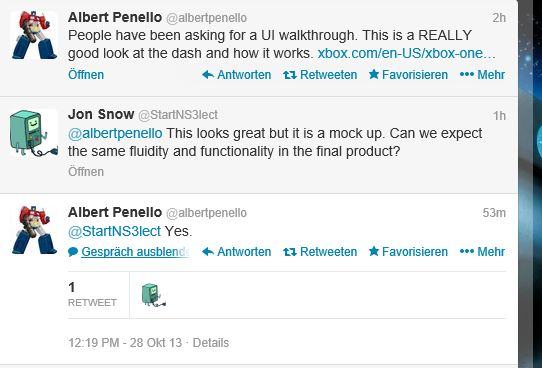Open Mehr menu on 'Yes.' tweet
Image resolution: width=542 pixels, height=368 pixels.
(x=482, y=252)
